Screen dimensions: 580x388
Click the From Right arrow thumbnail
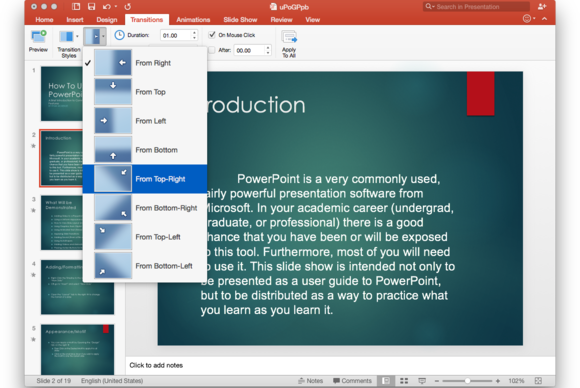pos(113,63)
